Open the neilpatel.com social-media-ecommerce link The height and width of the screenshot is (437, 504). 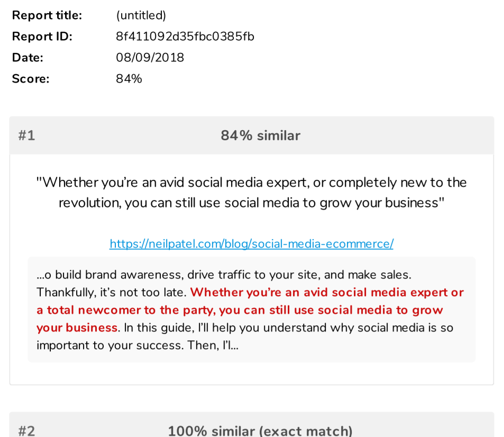click(251, 244)
